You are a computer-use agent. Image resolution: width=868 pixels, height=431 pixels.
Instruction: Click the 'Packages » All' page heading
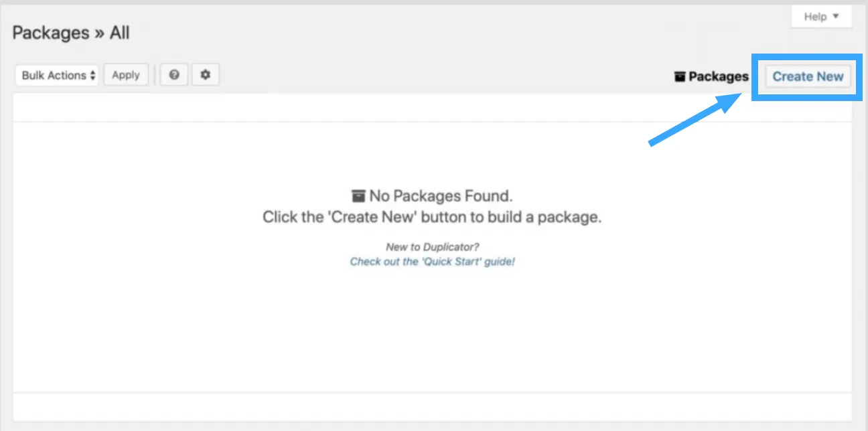[71, 33]
